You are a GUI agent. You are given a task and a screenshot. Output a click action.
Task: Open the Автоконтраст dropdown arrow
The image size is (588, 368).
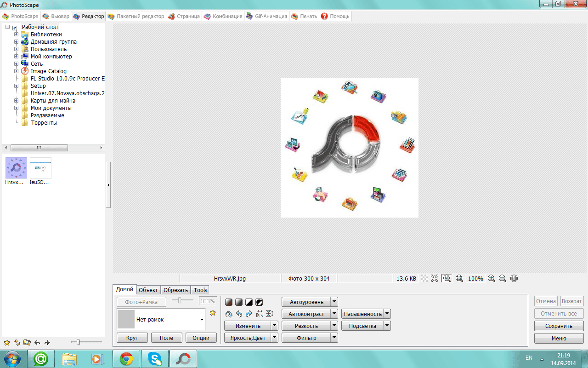(334, 314)
